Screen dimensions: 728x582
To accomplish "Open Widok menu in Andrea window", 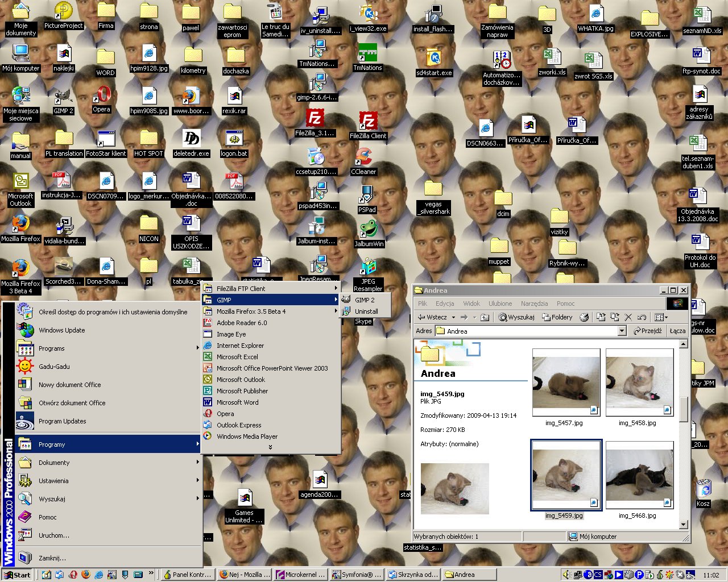I will point(471,304).
